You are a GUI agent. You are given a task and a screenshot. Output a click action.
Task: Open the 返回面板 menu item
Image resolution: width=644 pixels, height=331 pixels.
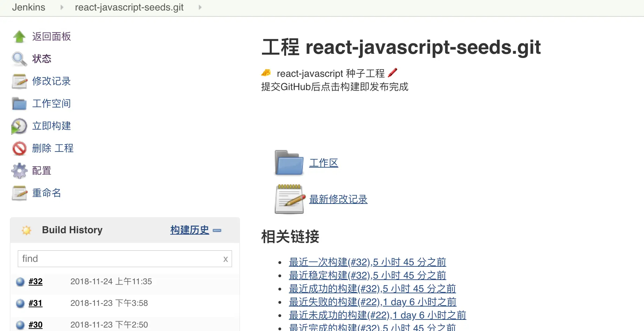52,37
